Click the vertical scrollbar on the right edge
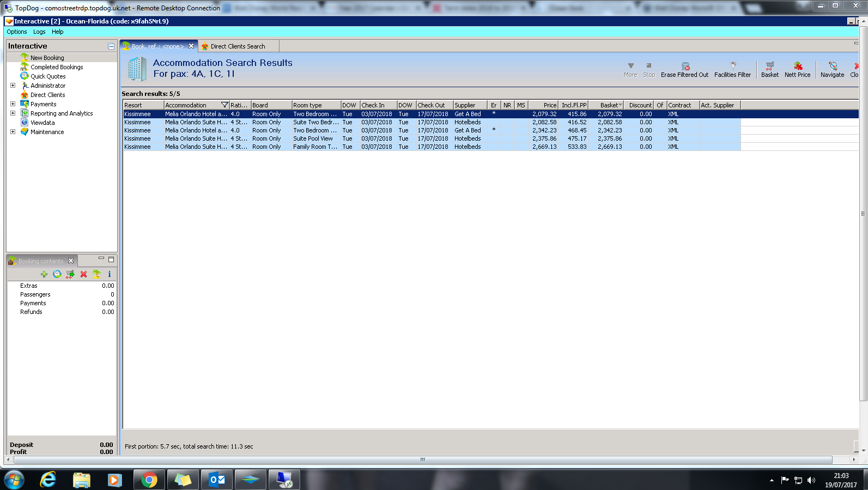 click(x=863, y=214)
